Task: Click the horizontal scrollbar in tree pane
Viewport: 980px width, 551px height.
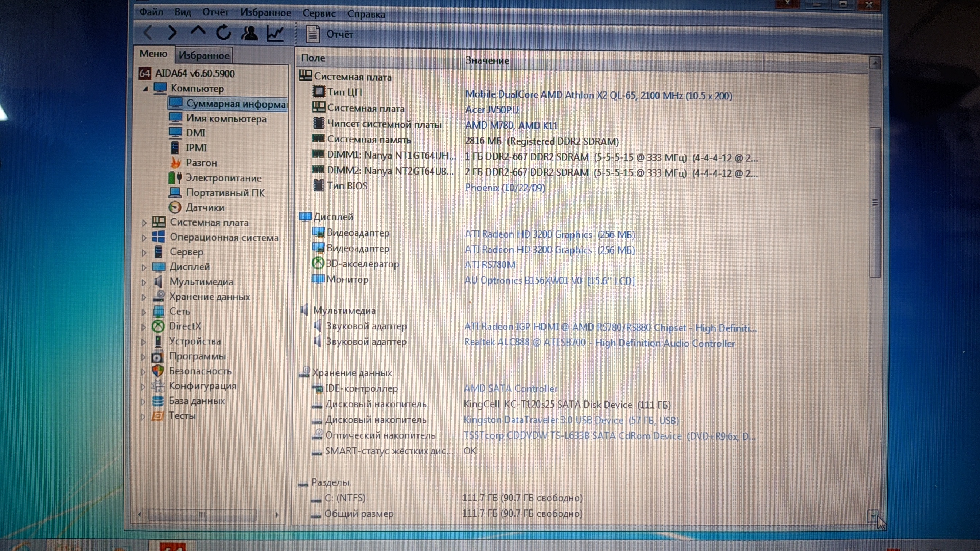Action: click(x=202, y=515)
